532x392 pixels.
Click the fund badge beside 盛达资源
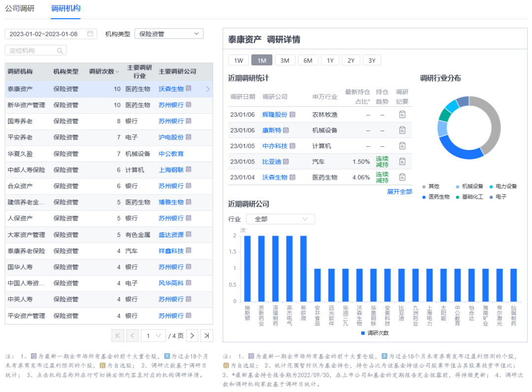coord(189,234)
